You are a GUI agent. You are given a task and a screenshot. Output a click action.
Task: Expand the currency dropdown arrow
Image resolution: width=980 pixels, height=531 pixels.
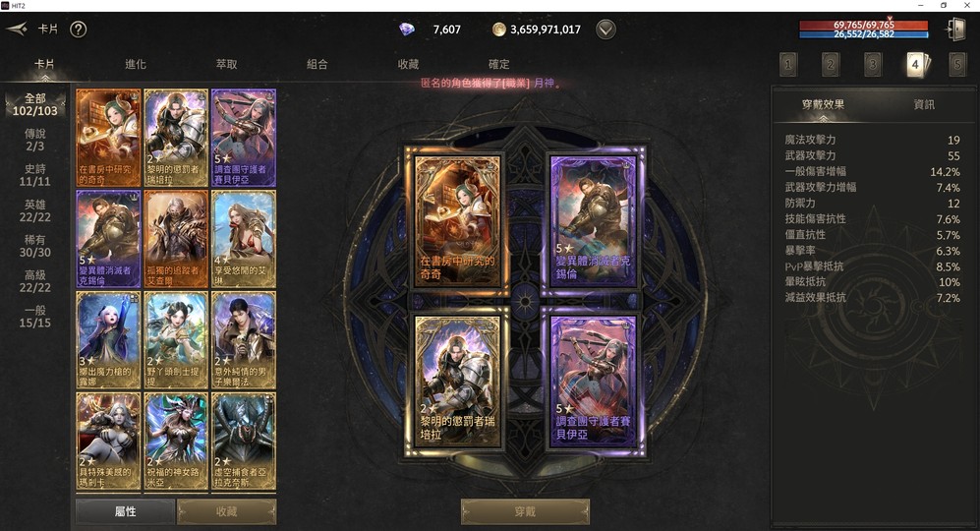click(x=605, y=29)
